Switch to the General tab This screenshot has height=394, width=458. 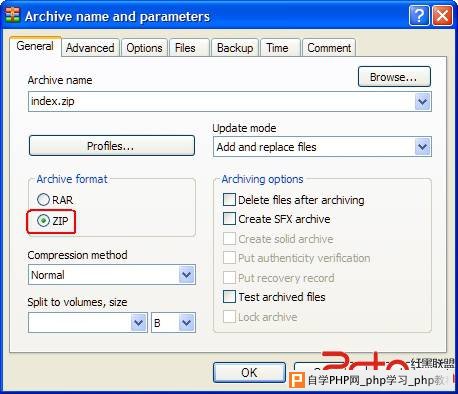[x=35, y=46]
